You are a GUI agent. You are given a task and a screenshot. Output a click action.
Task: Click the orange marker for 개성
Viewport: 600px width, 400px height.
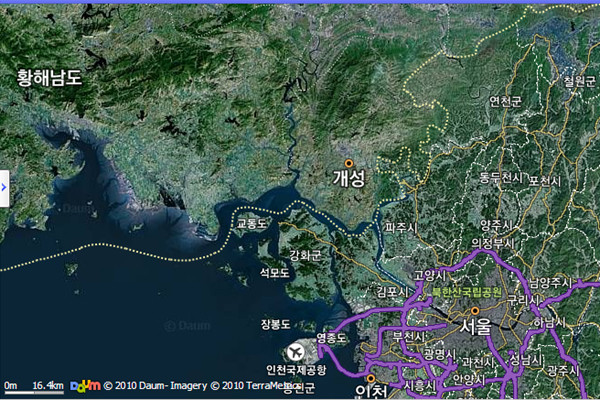pyautogui.click(x=349, y=163)
